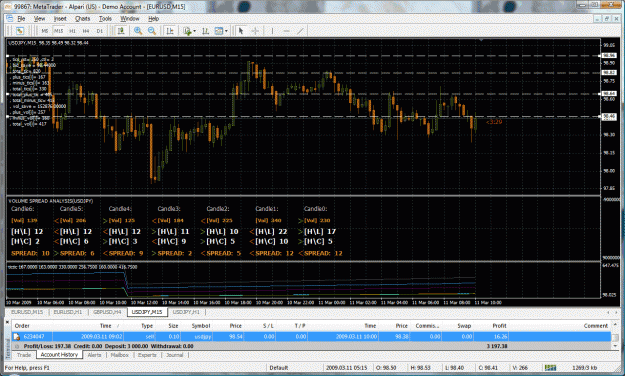Open the Alerts tab in Terminal
The height and width of the screenshot is (376, 625).
tap(94, 355)
